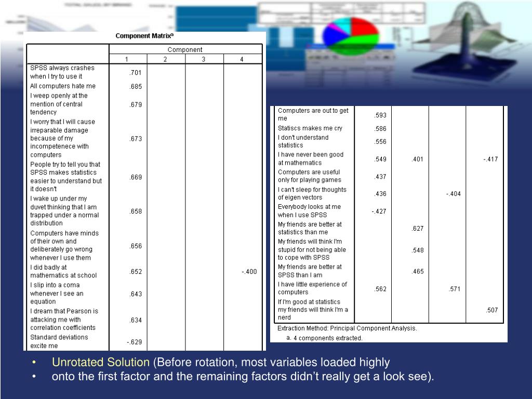Click the loading value .652
The height and width of the screenshot is (399, 532).
click(x=136, y=271)
